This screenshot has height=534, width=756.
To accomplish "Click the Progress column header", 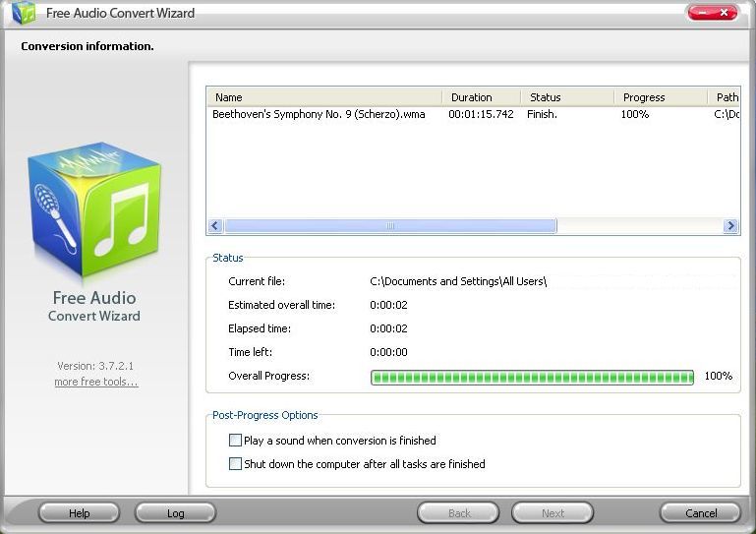I will 661,97.
